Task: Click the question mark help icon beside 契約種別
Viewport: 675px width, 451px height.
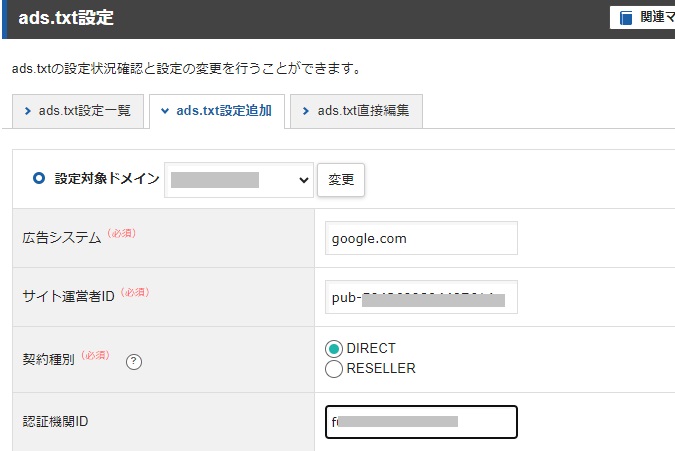Action: pyautogui.click(x=134, y=361)
